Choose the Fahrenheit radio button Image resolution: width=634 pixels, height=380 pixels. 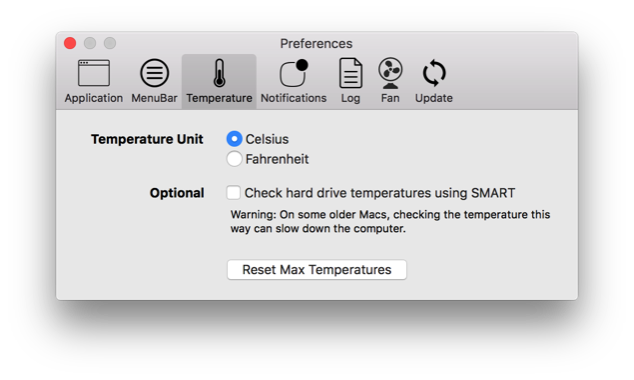click(234, 159)
